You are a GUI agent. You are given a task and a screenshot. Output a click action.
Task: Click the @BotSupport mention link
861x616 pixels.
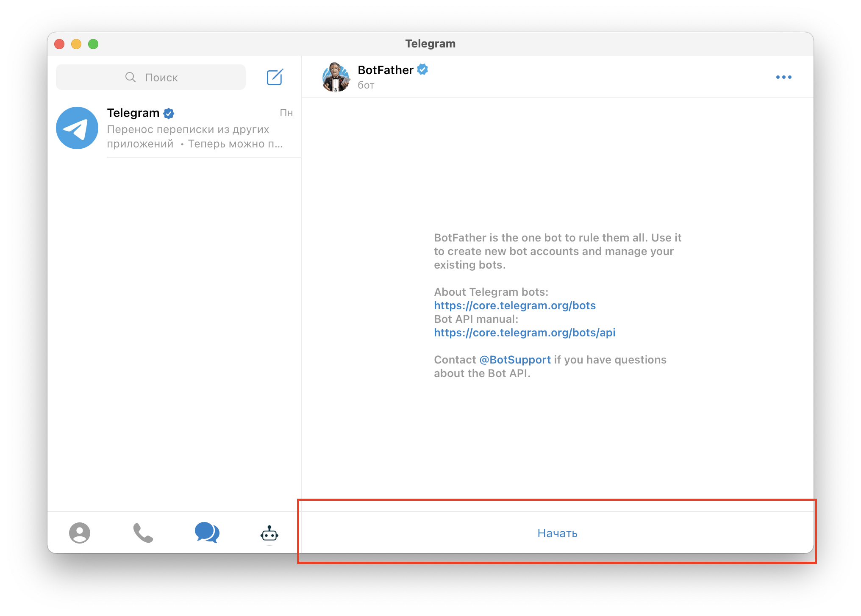click(515, 360)
